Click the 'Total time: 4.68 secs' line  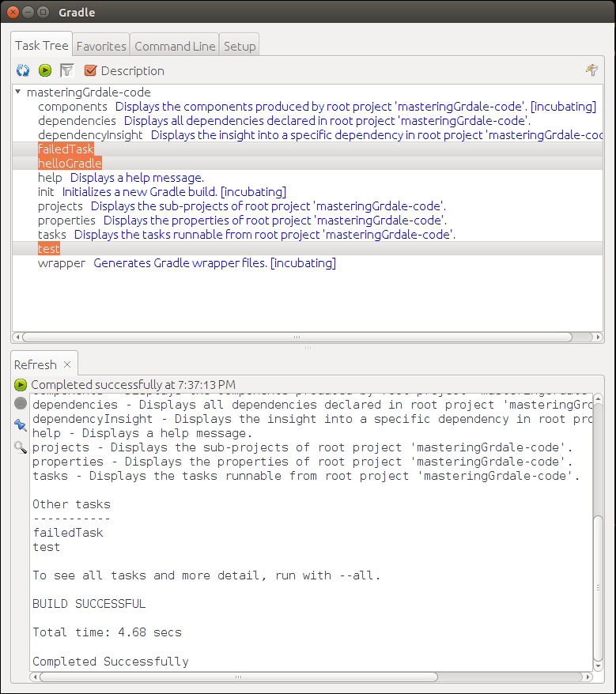pos(108,632)
